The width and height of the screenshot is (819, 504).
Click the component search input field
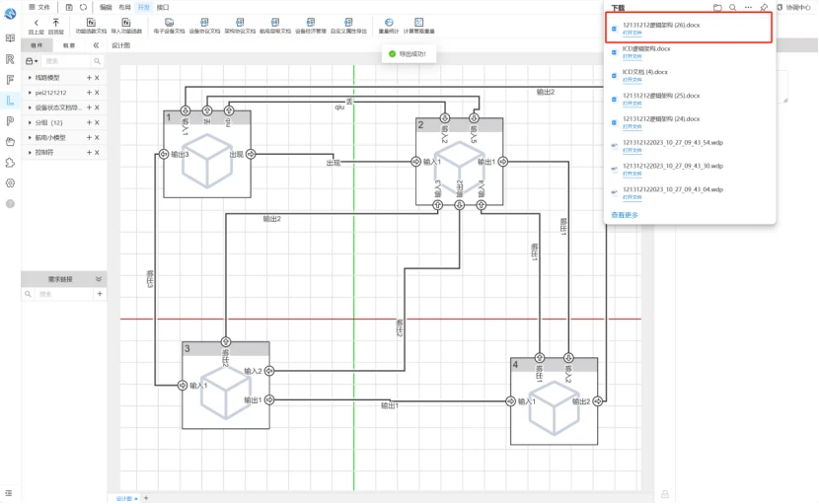tap(66, 61)
